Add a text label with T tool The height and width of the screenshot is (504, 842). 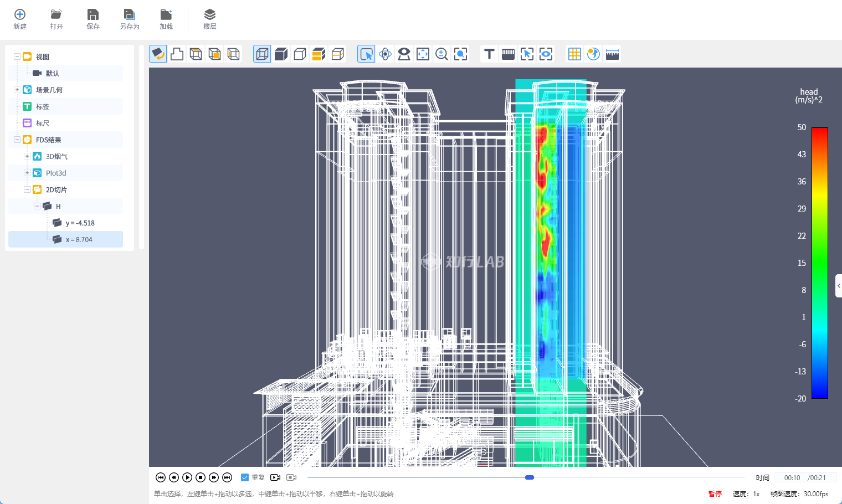click(489, 54)
